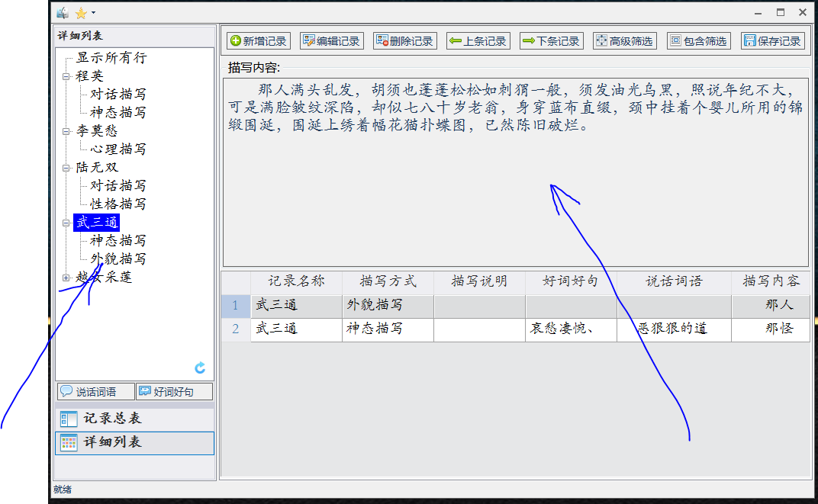Click the green plus icon on 新增记录
Viewport: 818px width, 504px height.
(236, 40)
